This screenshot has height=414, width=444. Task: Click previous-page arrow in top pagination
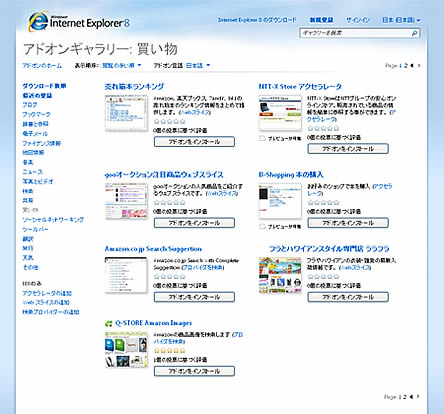pos(412,66)
